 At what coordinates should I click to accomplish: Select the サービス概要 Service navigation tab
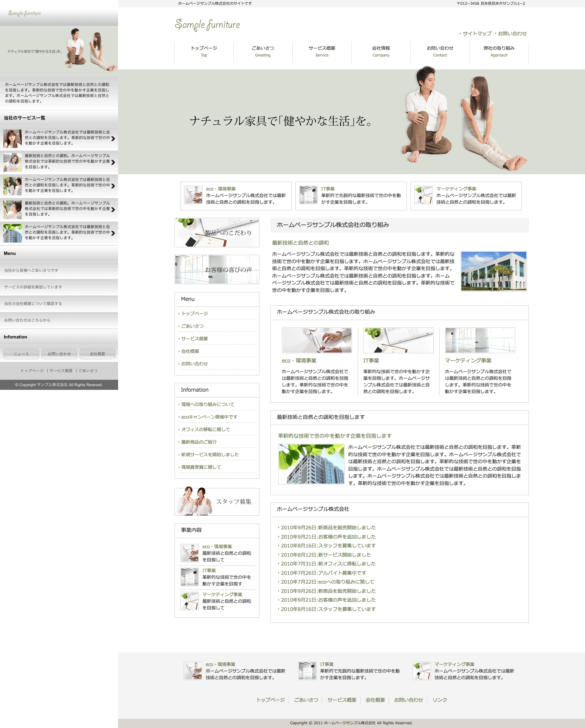322,51
